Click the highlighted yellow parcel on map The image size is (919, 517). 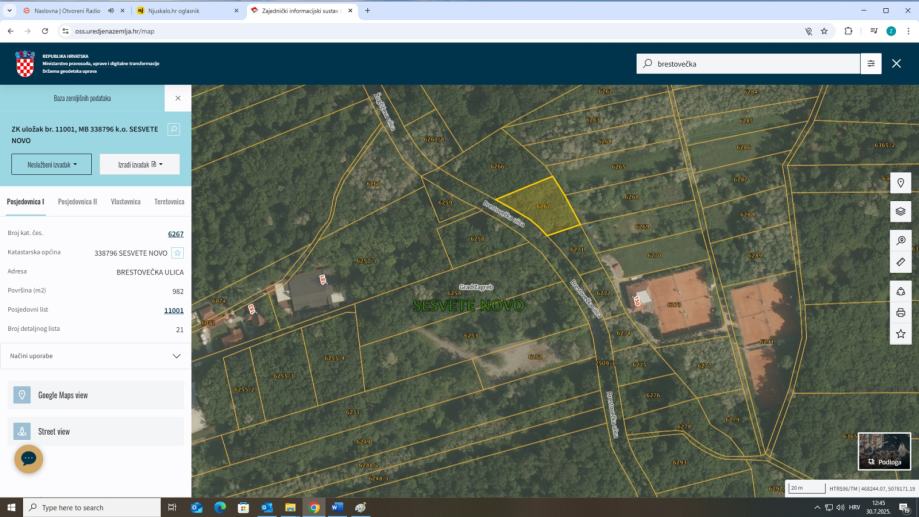540,206
